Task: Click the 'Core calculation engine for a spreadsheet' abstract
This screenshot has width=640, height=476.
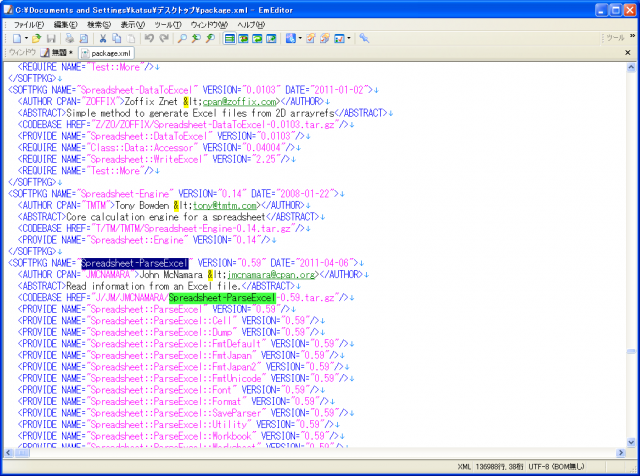Action: tap(166, 217)
